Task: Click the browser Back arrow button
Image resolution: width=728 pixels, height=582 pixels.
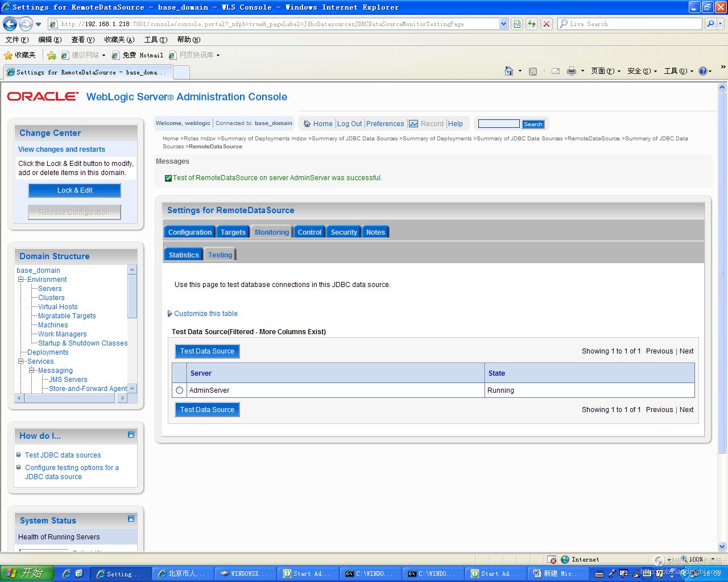Action: pos(10,24)
